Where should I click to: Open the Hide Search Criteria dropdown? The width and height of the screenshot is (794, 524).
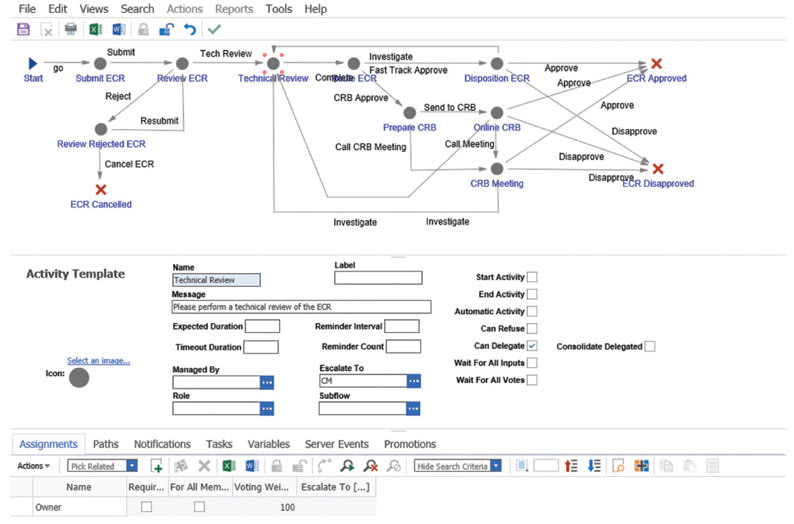click(x=496, y=466)
